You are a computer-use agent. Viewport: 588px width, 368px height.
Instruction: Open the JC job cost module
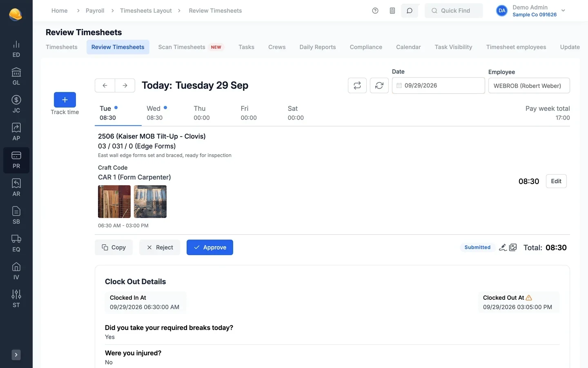point(16,105)
